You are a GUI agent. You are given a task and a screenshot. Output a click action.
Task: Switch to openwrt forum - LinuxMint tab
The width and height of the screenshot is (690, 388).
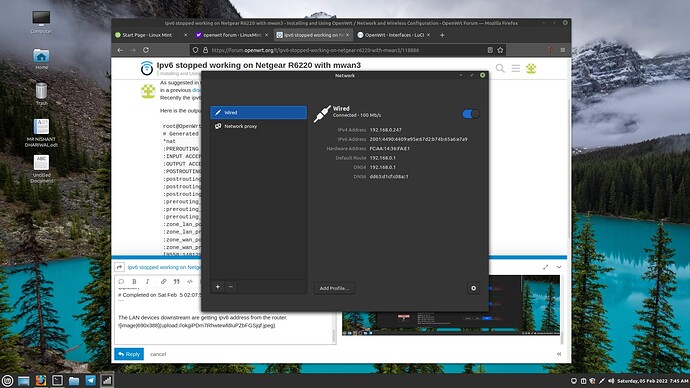coord(232,35)
